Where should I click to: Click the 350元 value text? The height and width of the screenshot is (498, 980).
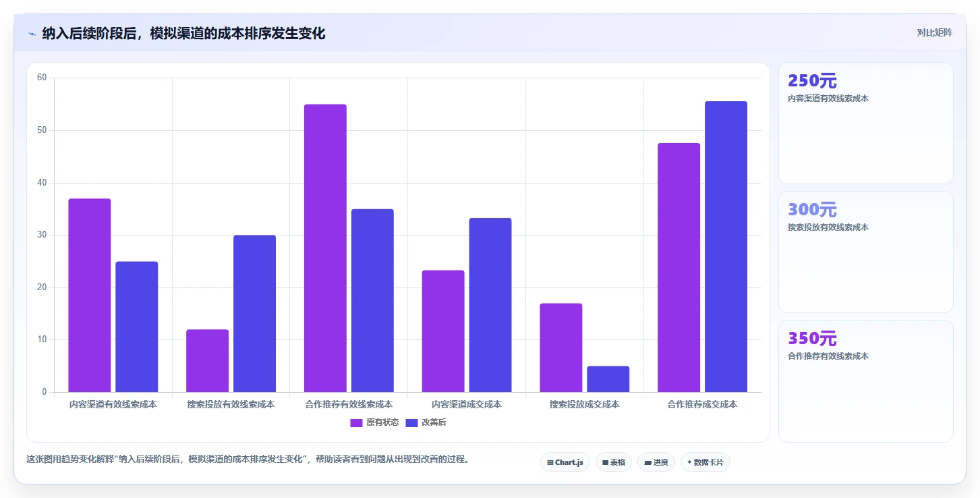(812, 339)
